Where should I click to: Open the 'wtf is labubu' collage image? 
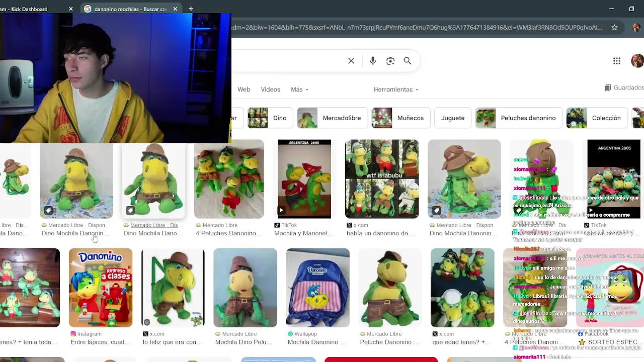click(x=382, y=179)
